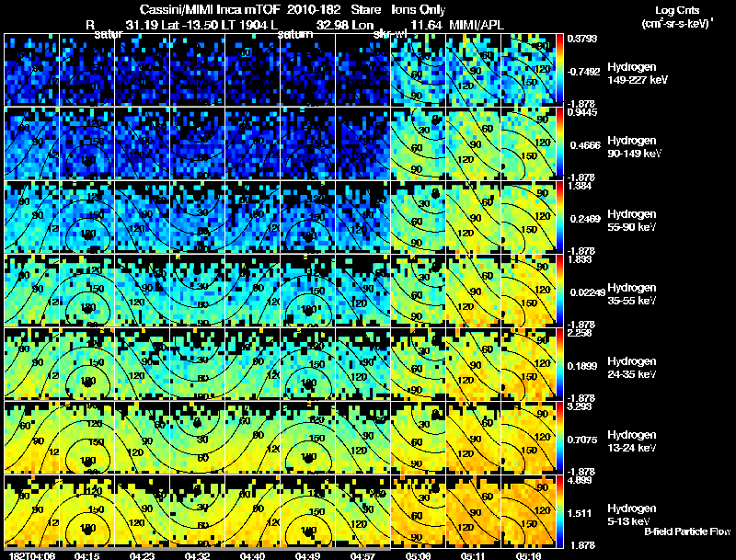Click the color bar for 35-55 keV row

click(559, 291)
